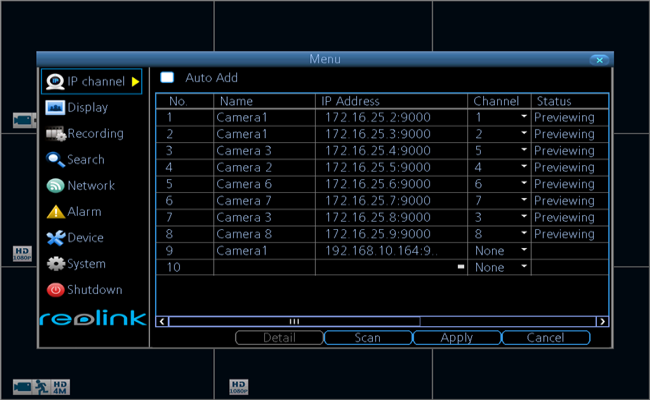Click the red Shutdown power icon
The image size is (650, 400).
[x=55, y=290]
